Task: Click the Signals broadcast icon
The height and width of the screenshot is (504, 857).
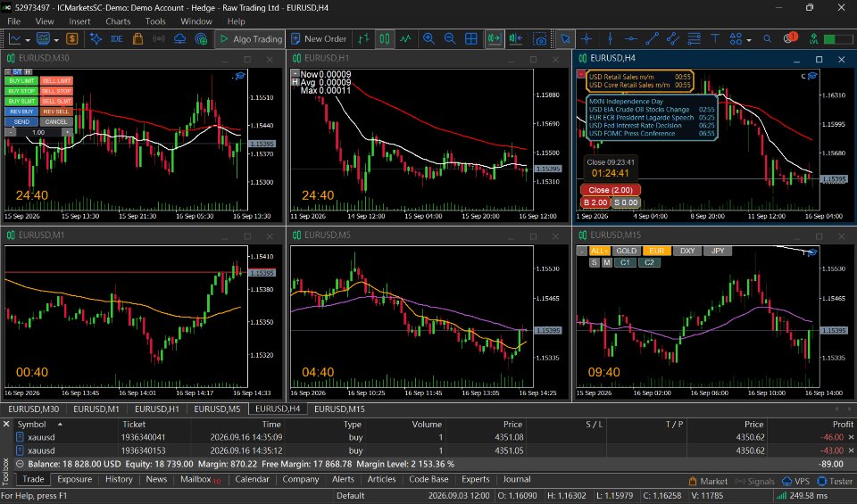Action: 159,38
